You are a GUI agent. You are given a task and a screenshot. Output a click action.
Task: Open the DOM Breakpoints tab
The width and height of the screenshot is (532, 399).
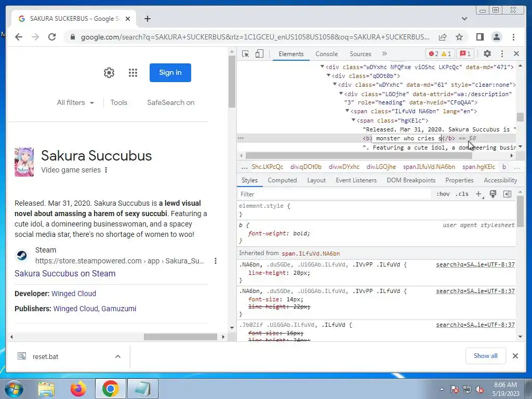pos(411,180)
